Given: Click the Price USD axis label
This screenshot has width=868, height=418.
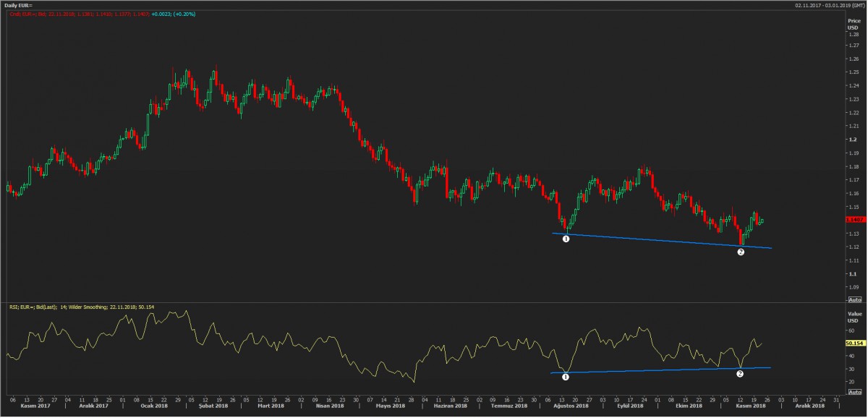Looking at the screenshot, I should (854, 25).
